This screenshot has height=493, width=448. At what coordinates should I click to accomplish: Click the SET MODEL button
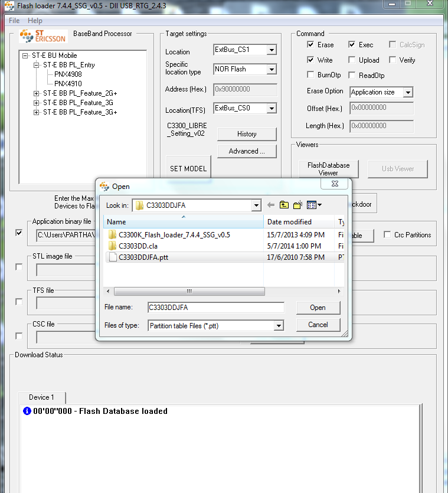188,167
